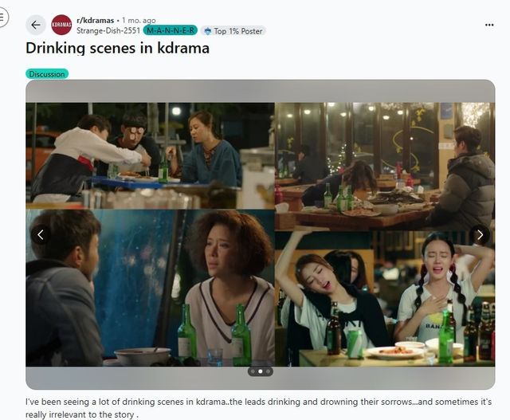Screen dimensions: 510x420
Task: Click the 'Drinking scenes in kdrama' title
Action: [117, 48]
